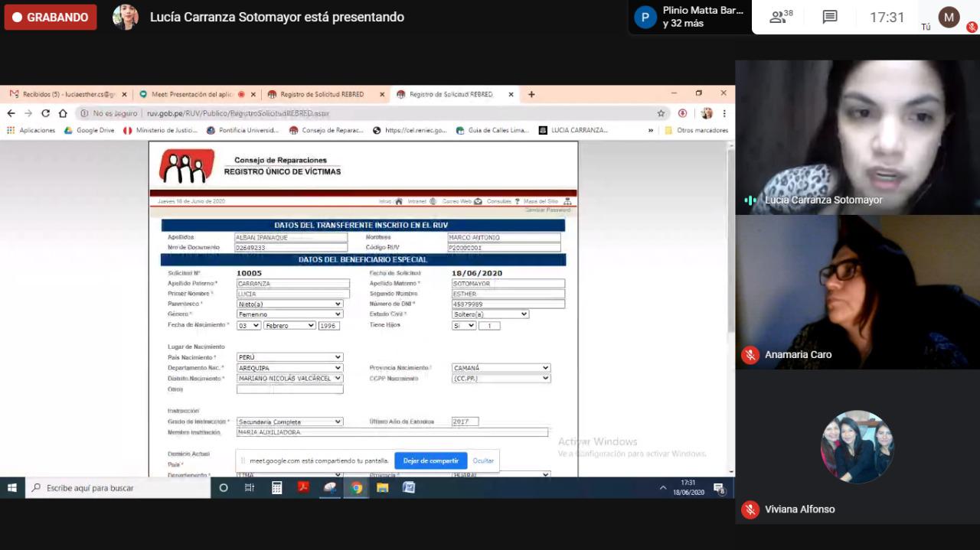Open the Estado Civil dropdown
The width and height of the screenshot is (980, 550).
(490, 314)
